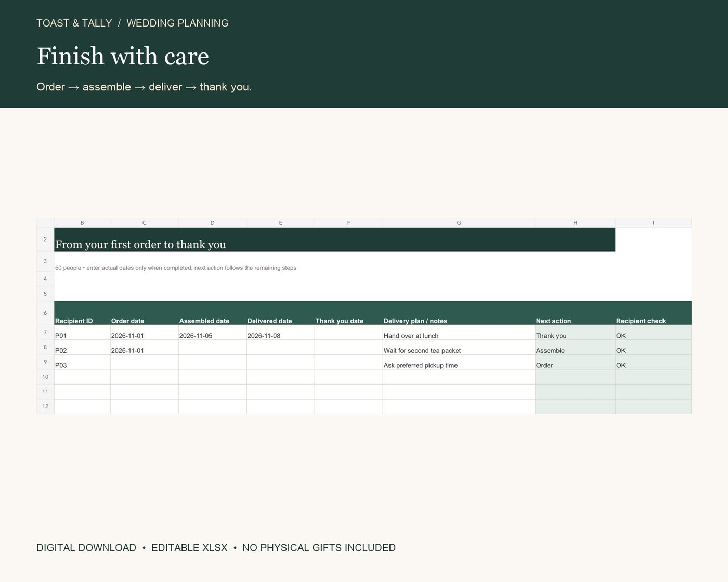The height and width of the screenshot is (582, 728).
Task: Click the Assembled date column header
Action: coord(212,313)
